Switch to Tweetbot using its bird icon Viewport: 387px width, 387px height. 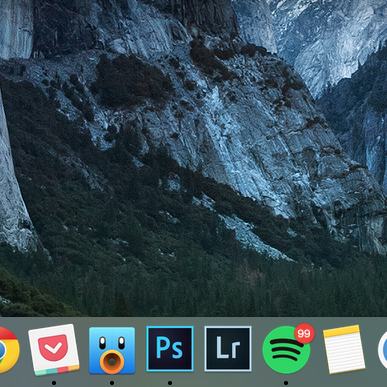112,350
